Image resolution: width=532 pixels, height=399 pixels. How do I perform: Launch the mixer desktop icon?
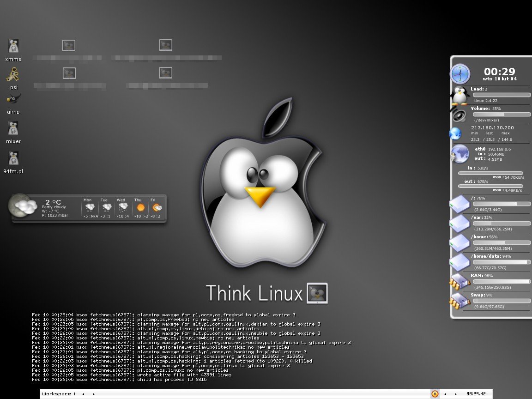(x=13, y=128)
